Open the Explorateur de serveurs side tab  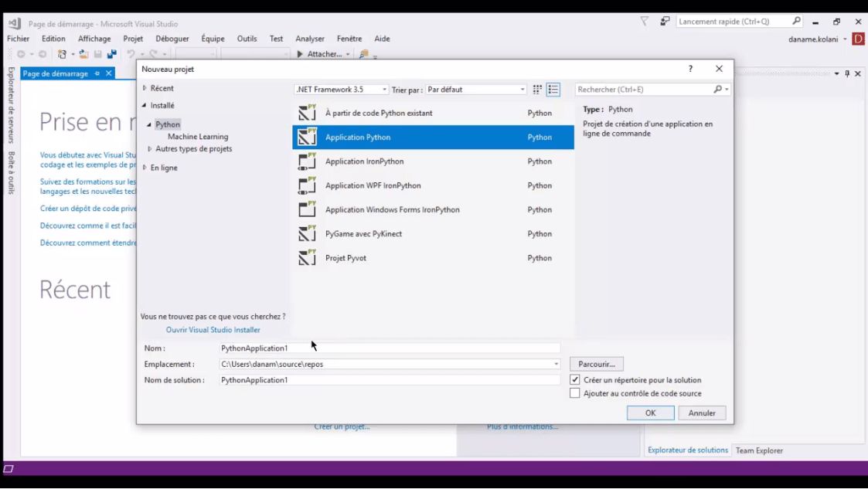[11, 105]
